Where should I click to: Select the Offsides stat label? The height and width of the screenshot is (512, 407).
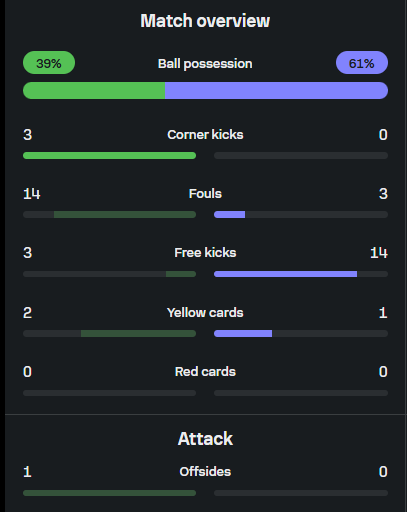205,472
